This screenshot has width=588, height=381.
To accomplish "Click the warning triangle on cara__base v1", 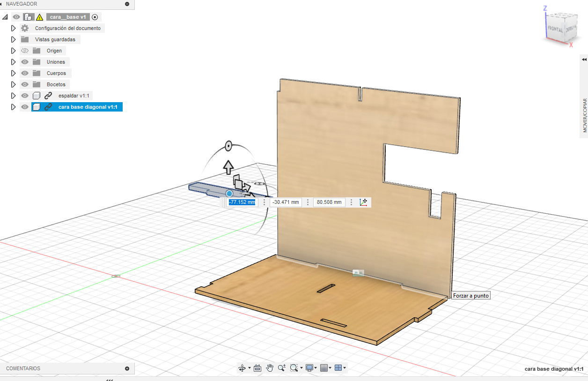I will (40, 17).
